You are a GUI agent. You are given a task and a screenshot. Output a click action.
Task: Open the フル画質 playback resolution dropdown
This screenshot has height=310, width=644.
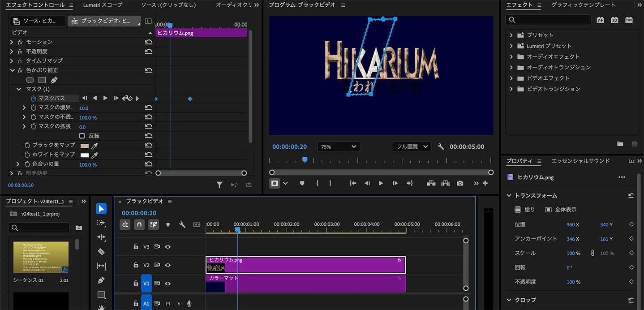(412, 146)
